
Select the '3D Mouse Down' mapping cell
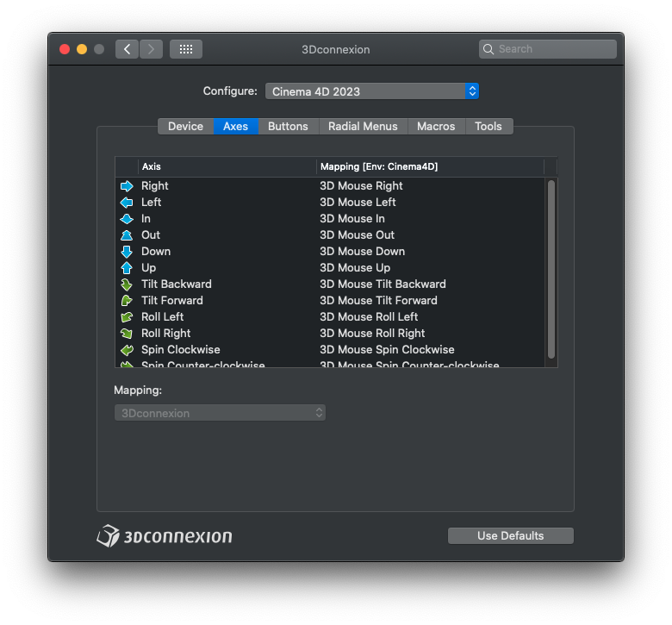click(363, 252)
